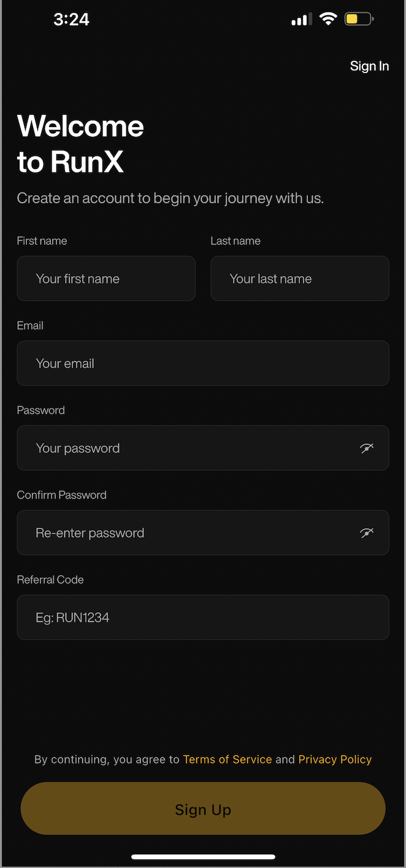Focus the first name input field

click(106, 279)
